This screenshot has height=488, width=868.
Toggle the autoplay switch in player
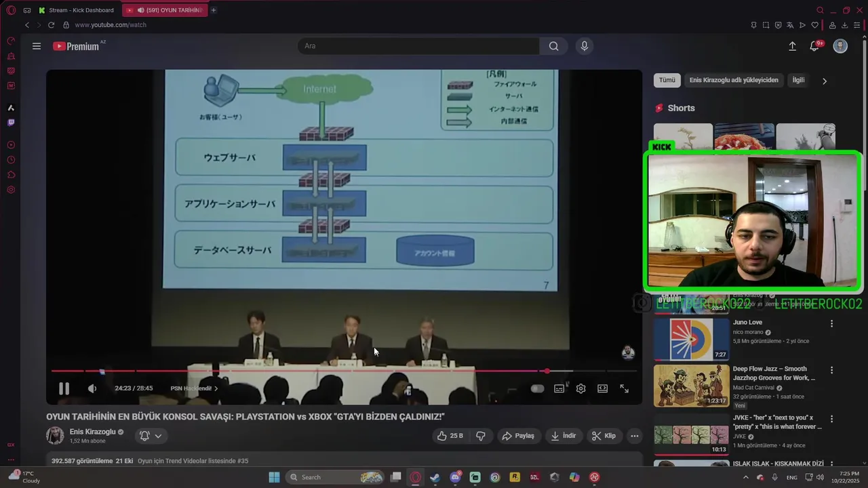click(x=537, y=388)
